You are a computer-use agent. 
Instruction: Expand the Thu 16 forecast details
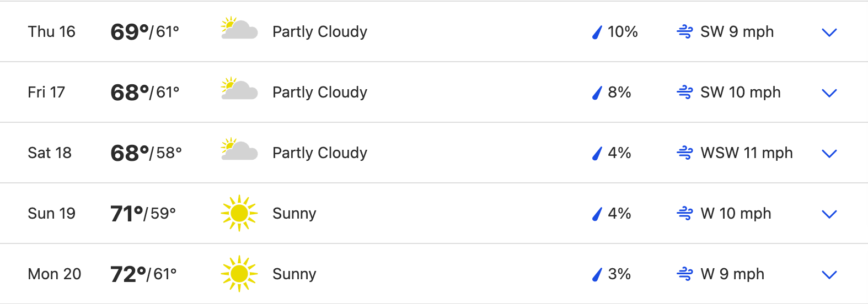click(x=829, y=32)
